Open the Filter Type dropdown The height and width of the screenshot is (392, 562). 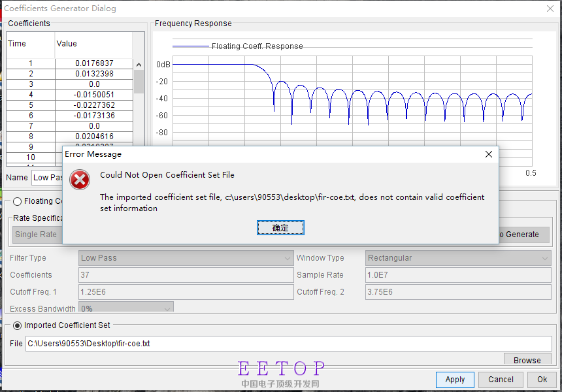coord(186,258)
